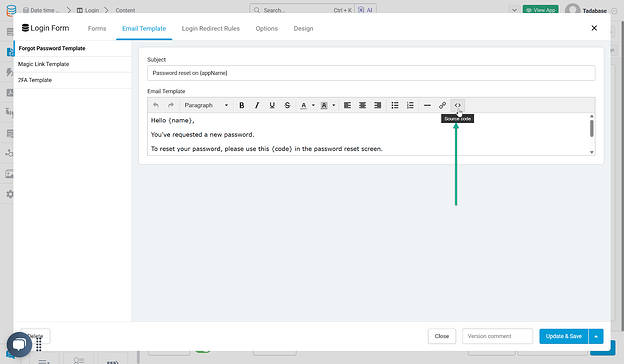Apply italic formatting in email editor
The image size is (624, 364).
[x=257, y=105]
